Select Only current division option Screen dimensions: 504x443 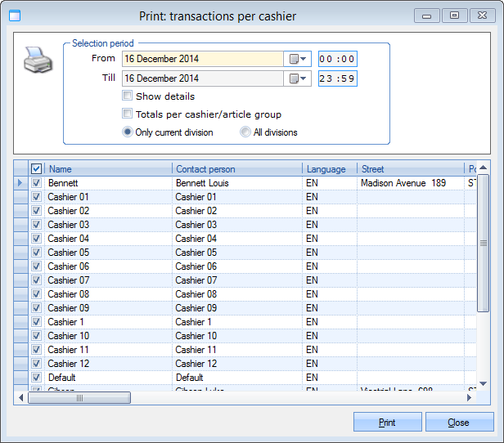pyautogui.click(x=128, y=132)
